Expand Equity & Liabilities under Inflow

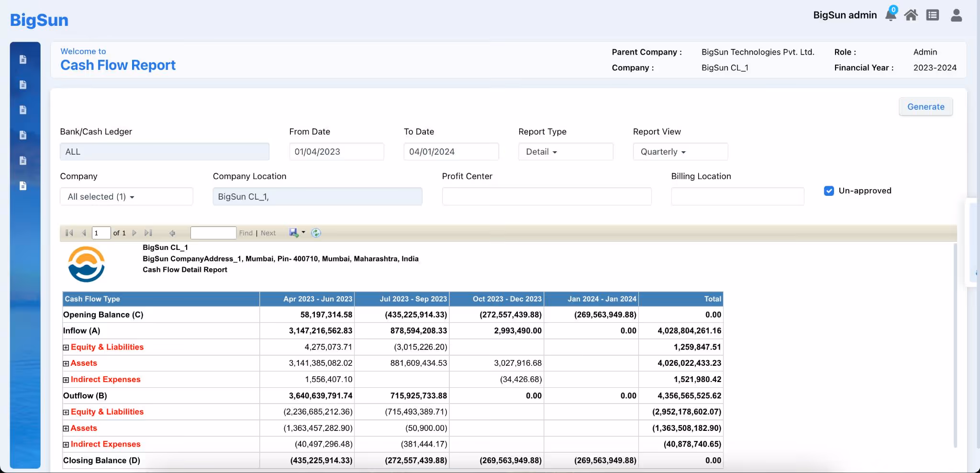[66, 348]
